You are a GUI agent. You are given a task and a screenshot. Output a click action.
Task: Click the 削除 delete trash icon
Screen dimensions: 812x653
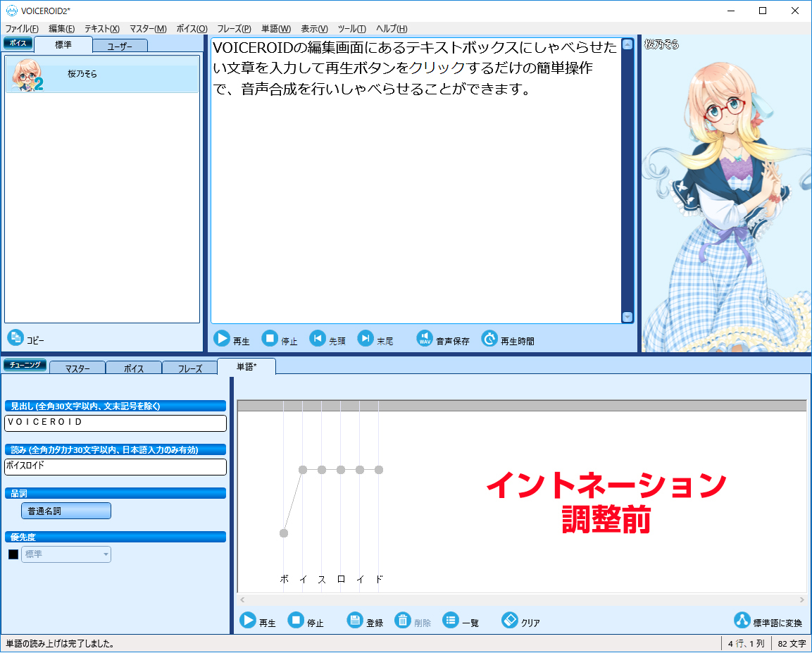402,620
